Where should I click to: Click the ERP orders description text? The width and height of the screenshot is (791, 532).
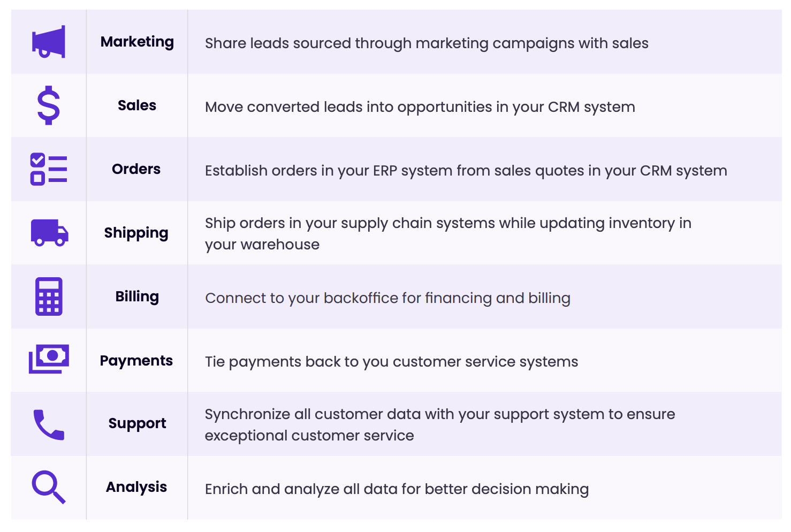(x=466, y=171)
